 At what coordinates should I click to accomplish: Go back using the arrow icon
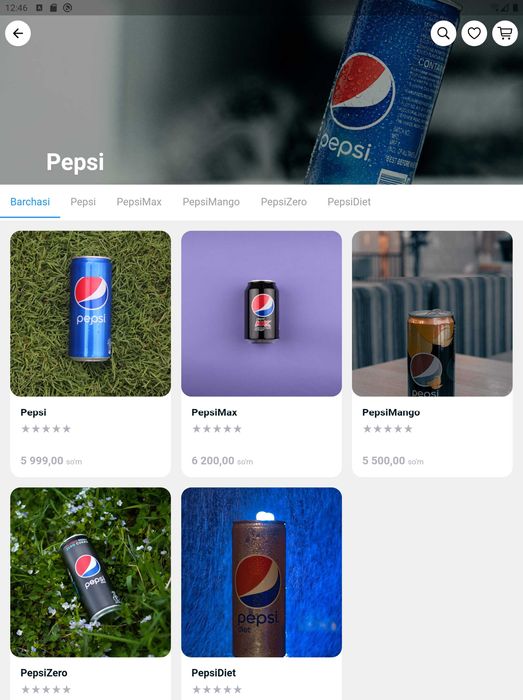[x=18, y=33]
